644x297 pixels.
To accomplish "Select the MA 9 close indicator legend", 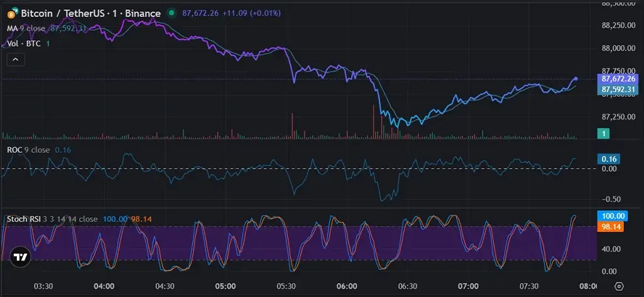I will [26, 28].
